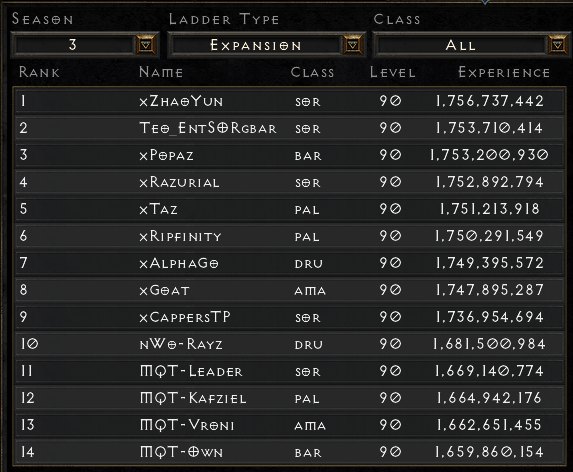The height and width of the screenshot is (472, 573).
Task: Select the xCappersTP sorceress row
Action: tap(289, 317)
